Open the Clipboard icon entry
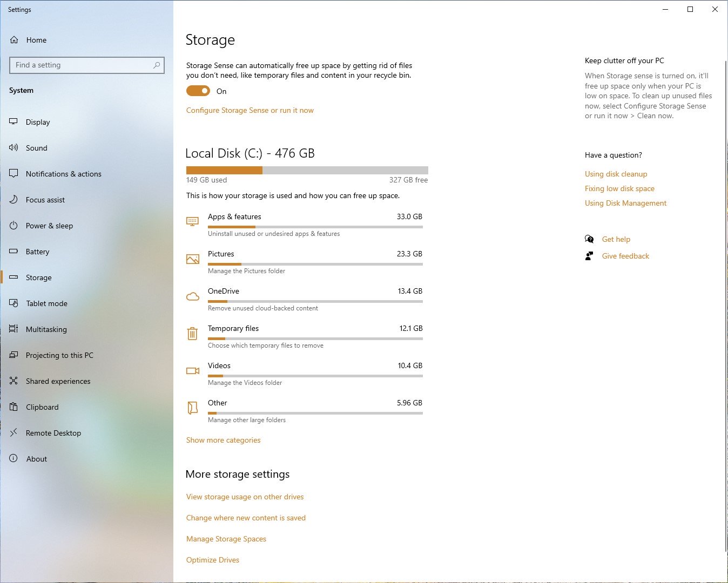The height and width of the screenshot is (583, 728). [14, 407]
